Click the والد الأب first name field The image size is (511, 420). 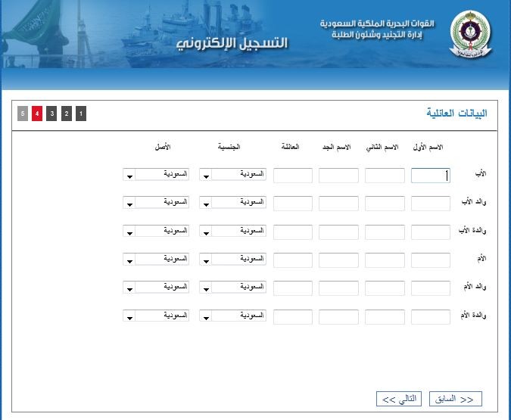click(431, 204)
